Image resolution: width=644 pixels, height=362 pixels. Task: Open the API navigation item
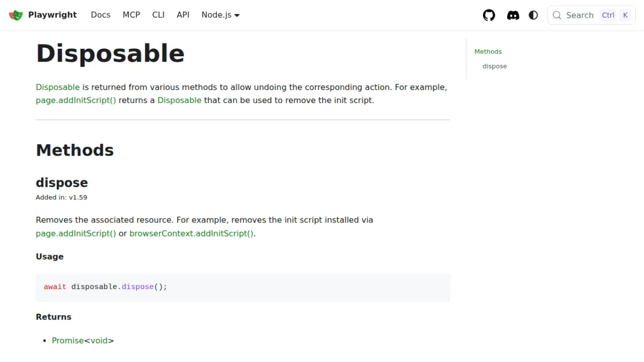click(x=183, y=15)
